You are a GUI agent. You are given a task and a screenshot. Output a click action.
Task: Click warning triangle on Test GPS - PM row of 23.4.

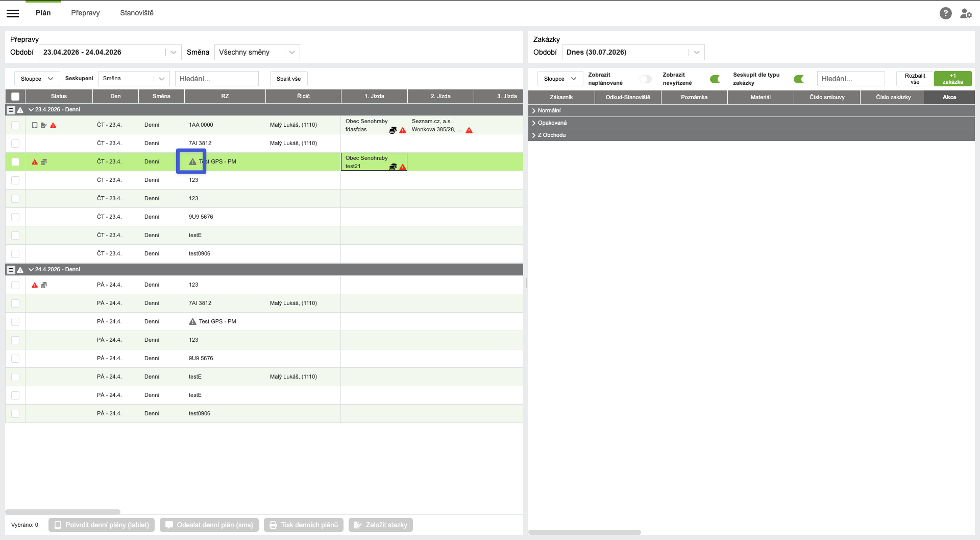pyautogui.click(x=192, y=161)
